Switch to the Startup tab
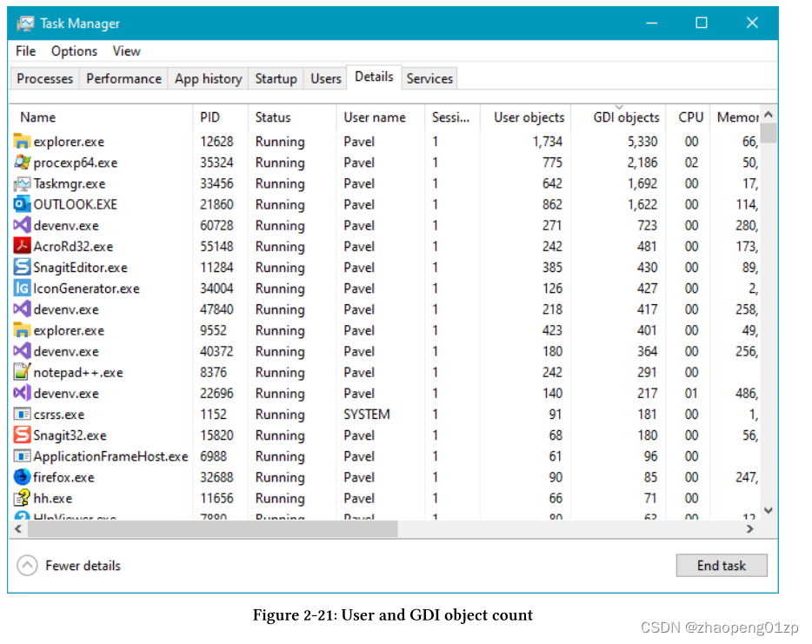Image resolution: width=812 pixels, height=644 pixels. (276, 79)
